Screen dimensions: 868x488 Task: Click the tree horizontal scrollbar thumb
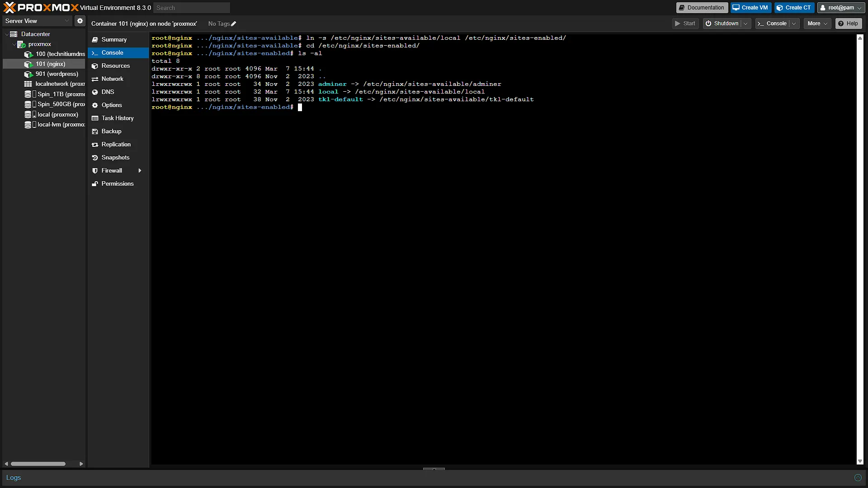click(x=38, y=464)
